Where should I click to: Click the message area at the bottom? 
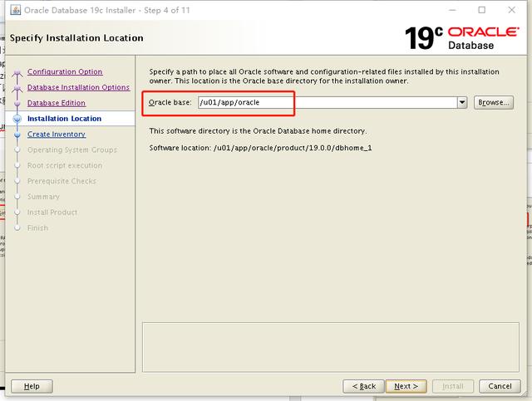331,347
